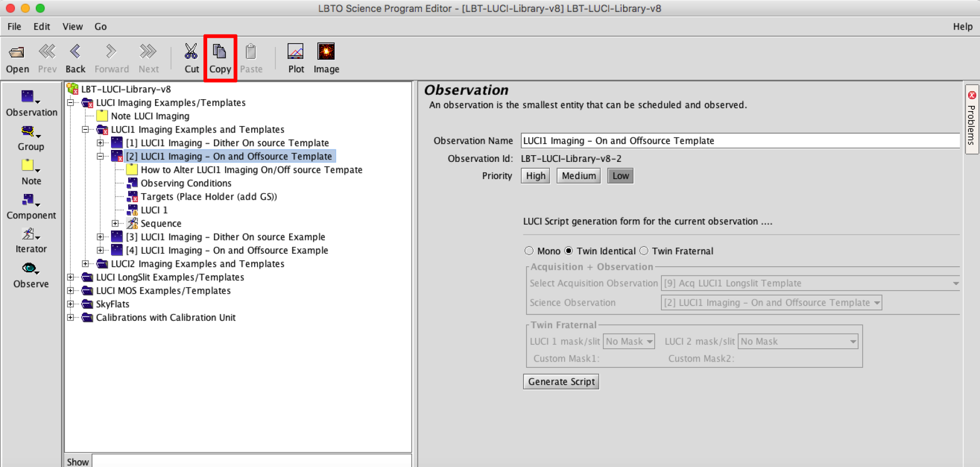Click the Show filter text field
This screenshot has width=980, height=467.
(252, 461)
